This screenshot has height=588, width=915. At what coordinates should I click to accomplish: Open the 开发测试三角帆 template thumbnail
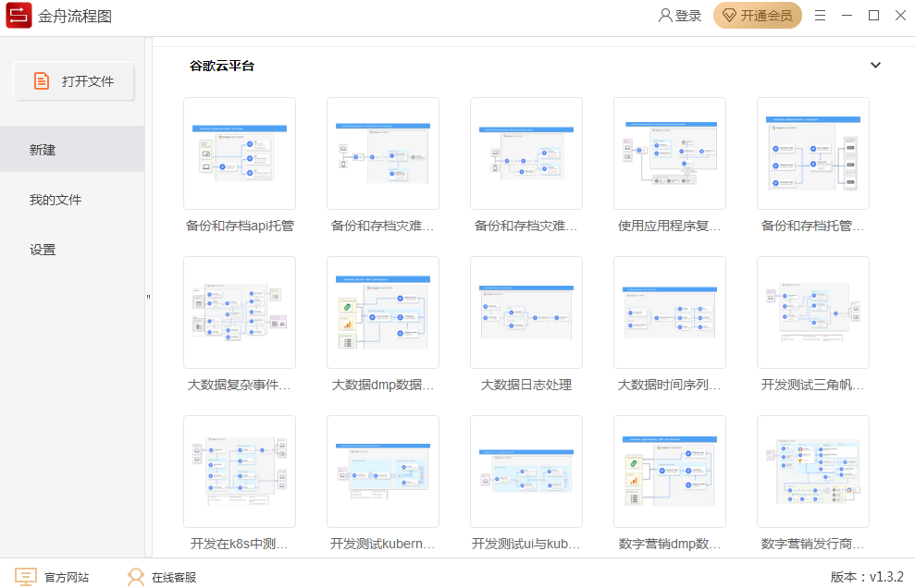pos(813,312)
